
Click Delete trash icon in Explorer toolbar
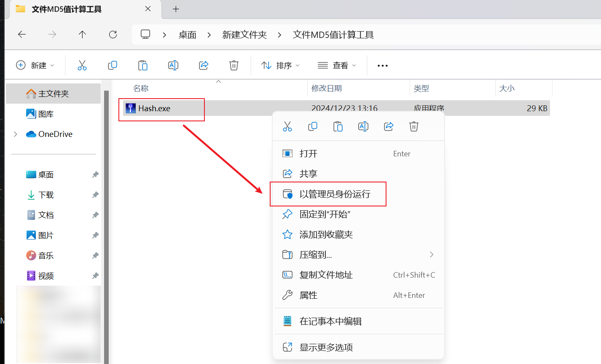(x=234, y=65)
